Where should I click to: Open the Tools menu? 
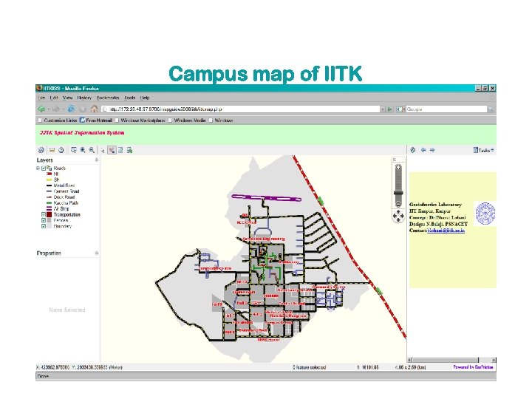(129, 98)
